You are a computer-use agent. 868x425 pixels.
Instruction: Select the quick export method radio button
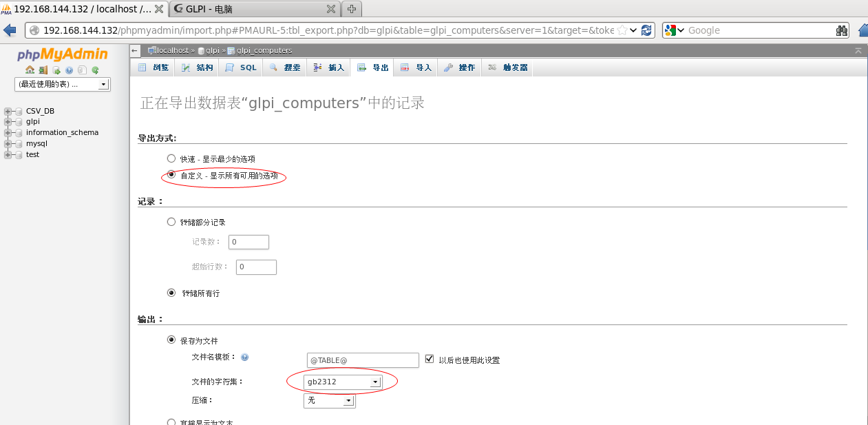tap(171, 158)
